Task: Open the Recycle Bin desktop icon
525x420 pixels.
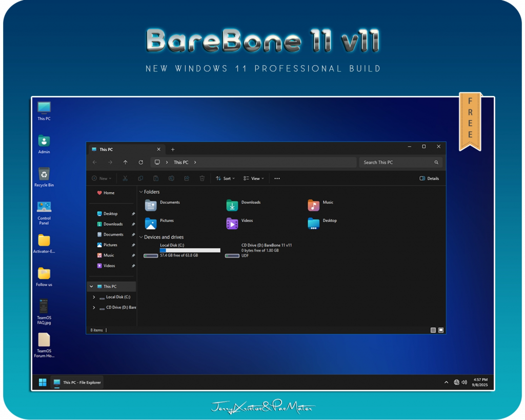Action: (44, 174)
